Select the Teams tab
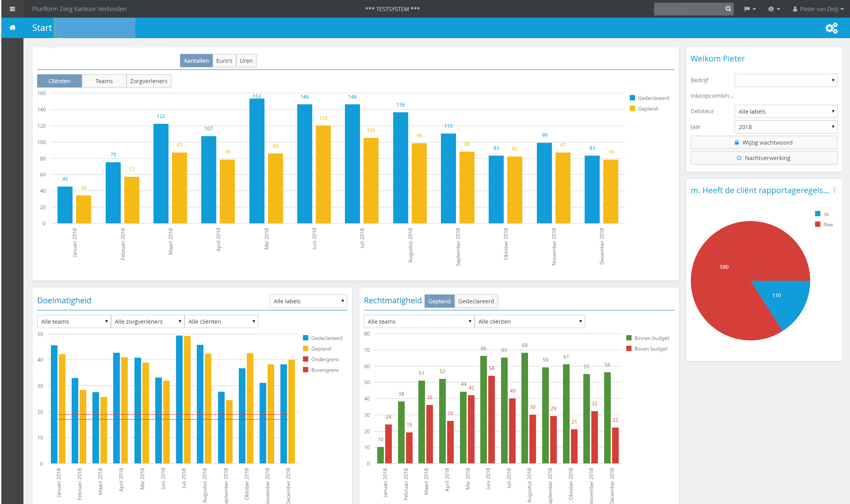 [x=104, y=81]
